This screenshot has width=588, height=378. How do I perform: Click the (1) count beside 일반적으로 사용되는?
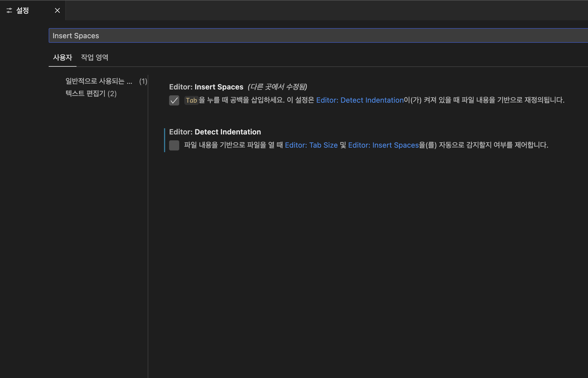pyautogui.click(x=143, y=81)
